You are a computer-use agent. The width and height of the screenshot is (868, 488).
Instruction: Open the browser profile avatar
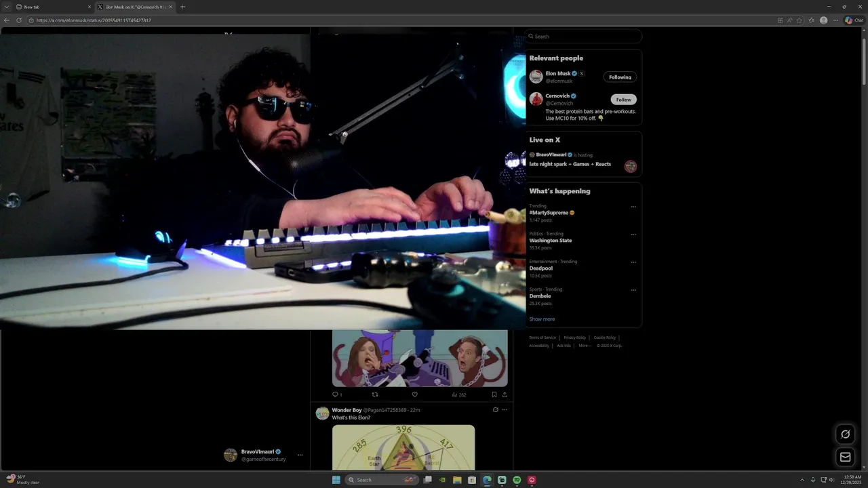pyautogui.click(x=824, y=20)
